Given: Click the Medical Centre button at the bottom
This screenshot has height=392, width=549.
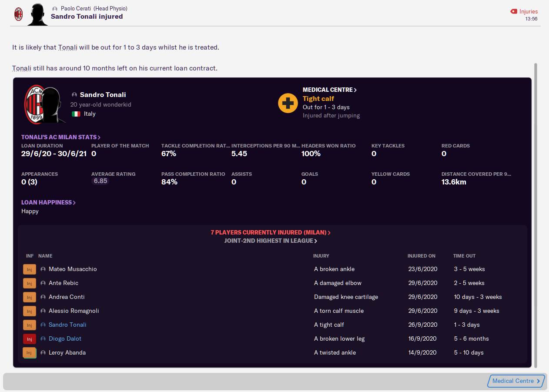Looking at the screenshot, I should click(x=515, y=381).
